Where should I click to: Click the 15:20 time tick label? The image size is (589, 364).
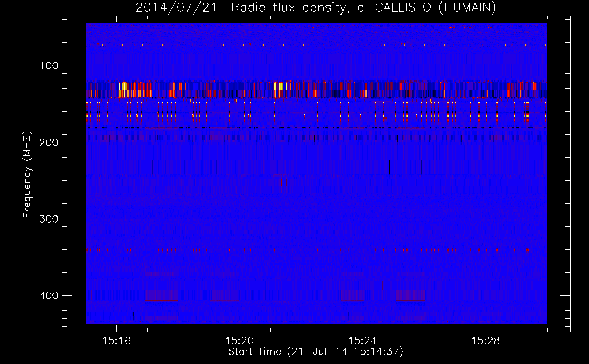point(240,341)
